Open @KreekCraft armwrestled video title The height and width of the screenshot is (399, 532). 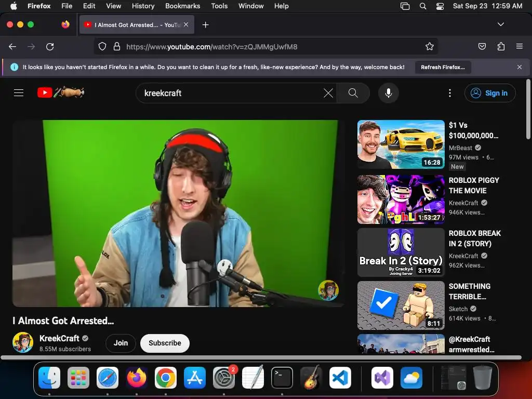click(x=471, y=344)
